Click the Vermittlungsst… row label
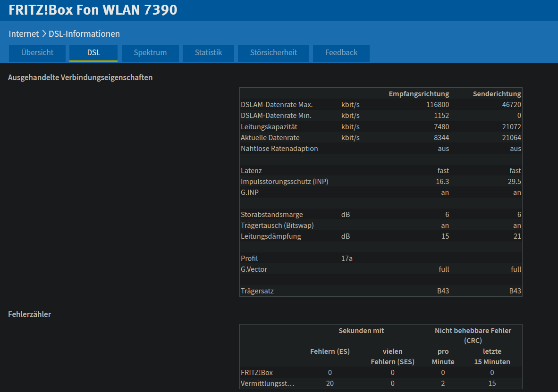Image resolution: width=558 pixels, height=392 pixels. pos(267,384)
